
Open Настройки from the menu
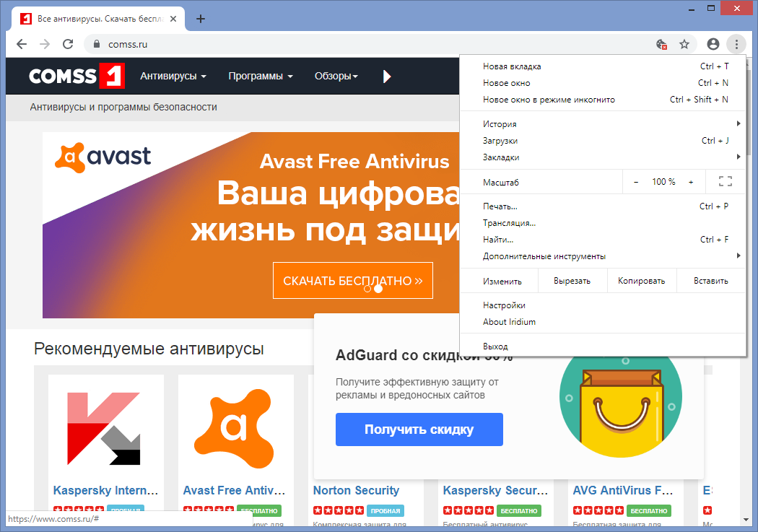pos(602,305)
